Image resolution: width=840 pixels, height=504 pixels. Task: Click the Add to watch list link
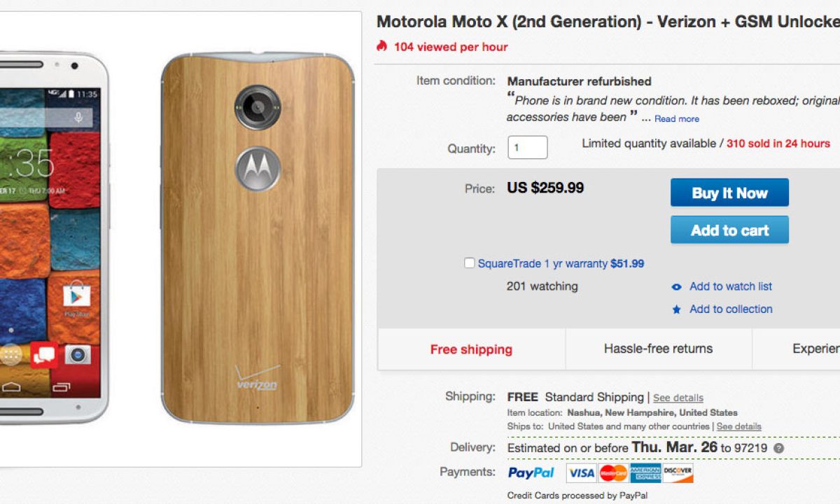[x=731, y=286]
